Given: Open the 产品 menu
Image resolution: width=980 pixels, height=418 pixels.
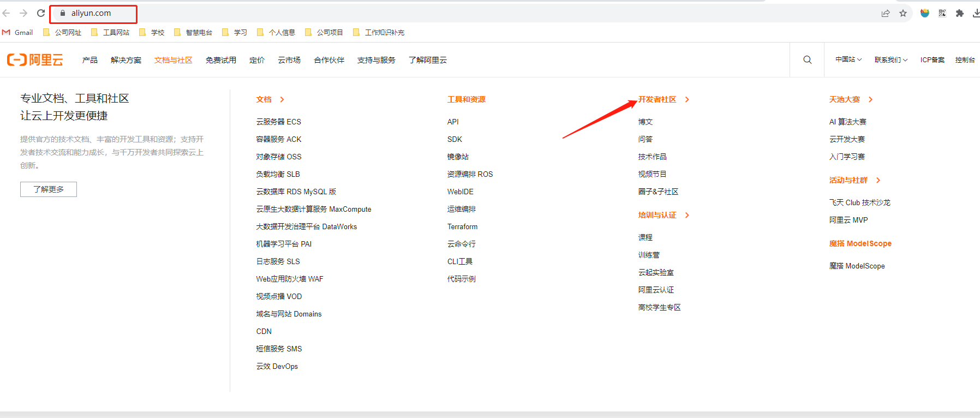Looking at the screenshot, I should (90, 60).
